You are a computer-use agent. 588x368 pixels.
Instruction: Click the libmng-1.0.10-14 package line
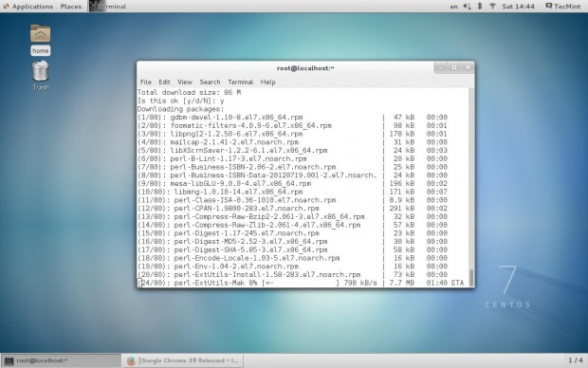pos(292,192)
